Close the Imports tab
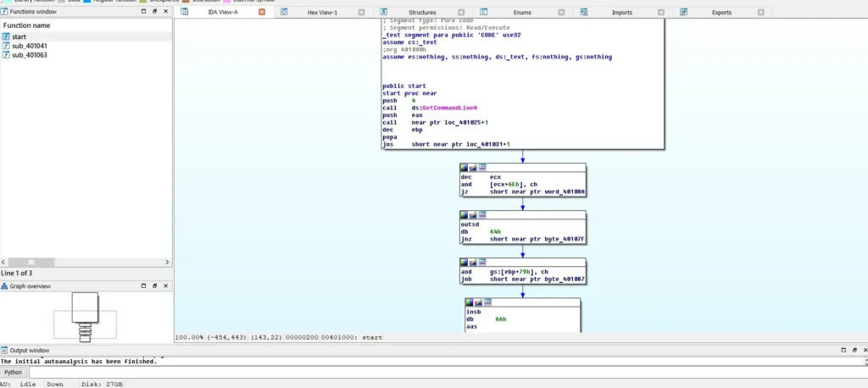 pyautogui.click(x=661, y=12)
